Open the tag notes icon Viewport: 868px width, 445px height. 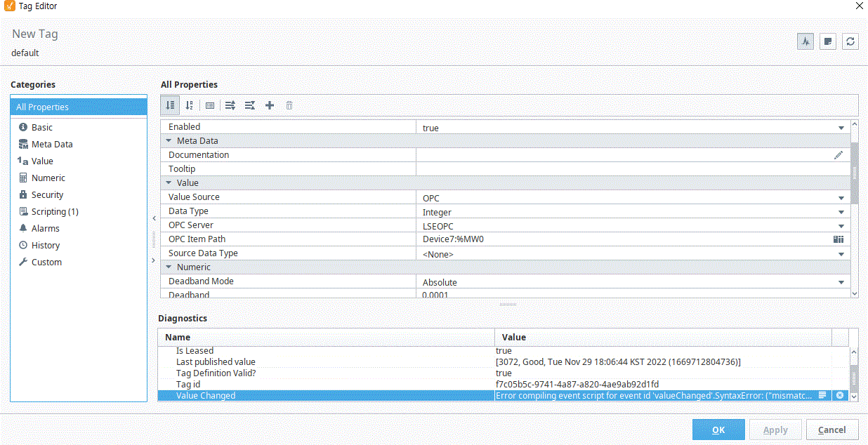pyautogui.click(x=827, y=41)
